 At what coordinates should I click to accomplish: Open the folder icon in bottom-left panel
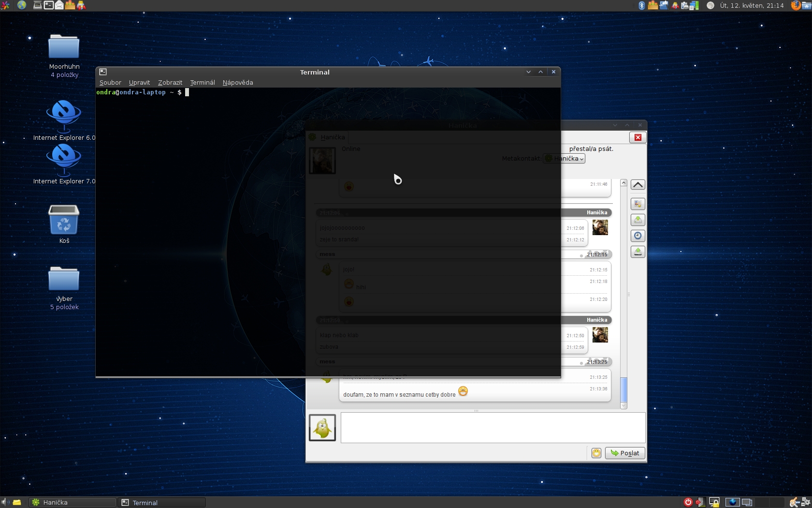tap(16, 502)
